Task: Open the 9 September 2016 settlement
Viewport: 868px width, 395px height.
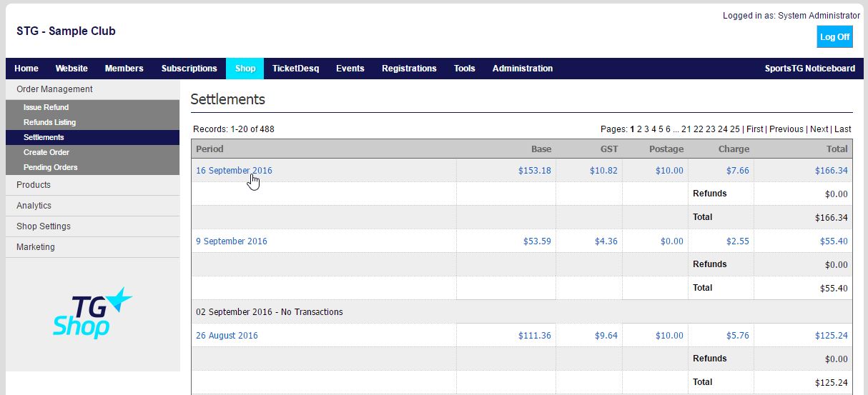Action: coord(232,241)
